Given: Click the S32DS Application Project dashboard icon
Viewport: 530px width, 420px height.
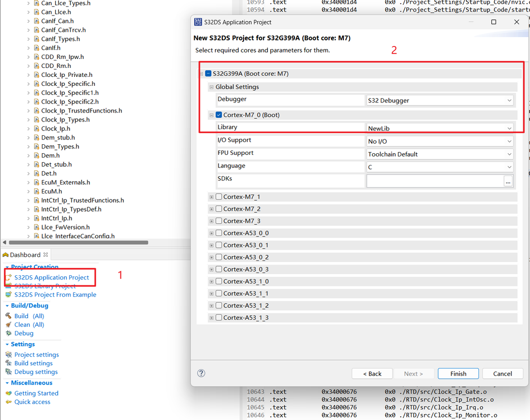Looking at the screenshot, I should (9, 277).
